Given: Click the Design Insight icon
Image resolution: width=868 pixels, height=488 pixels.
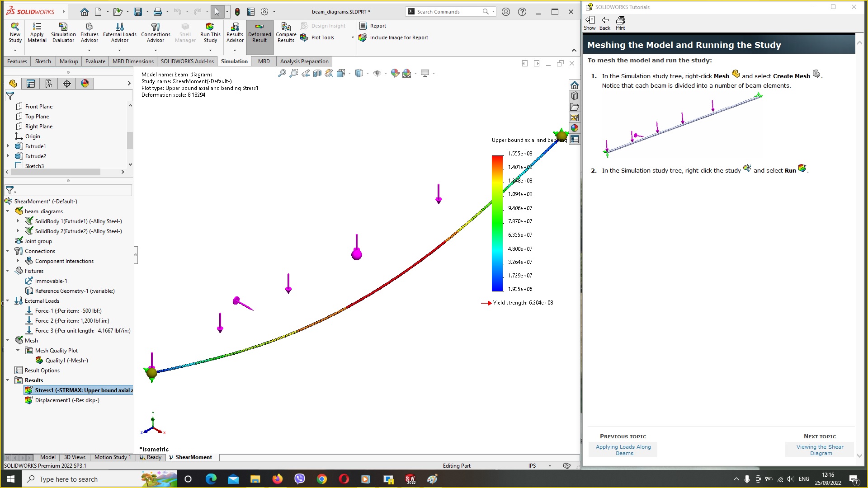Looking at the screenshot, I should click(305, 26).
